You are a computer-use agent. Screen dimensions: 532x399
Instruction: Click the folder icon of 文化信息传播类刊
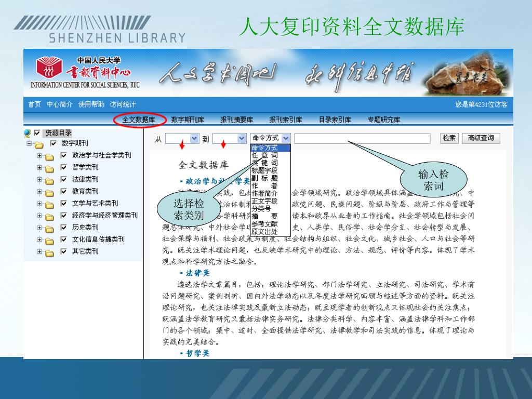click(x=50, y=241)
